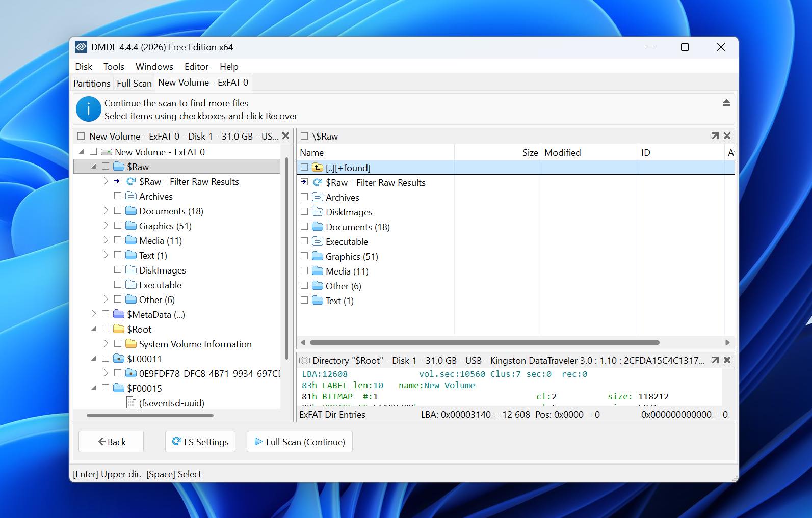The width and height of the screenshot is (812, 518).
Task: Expand $Raw - Filter Raw Results tree node
Action: (106, 181)
